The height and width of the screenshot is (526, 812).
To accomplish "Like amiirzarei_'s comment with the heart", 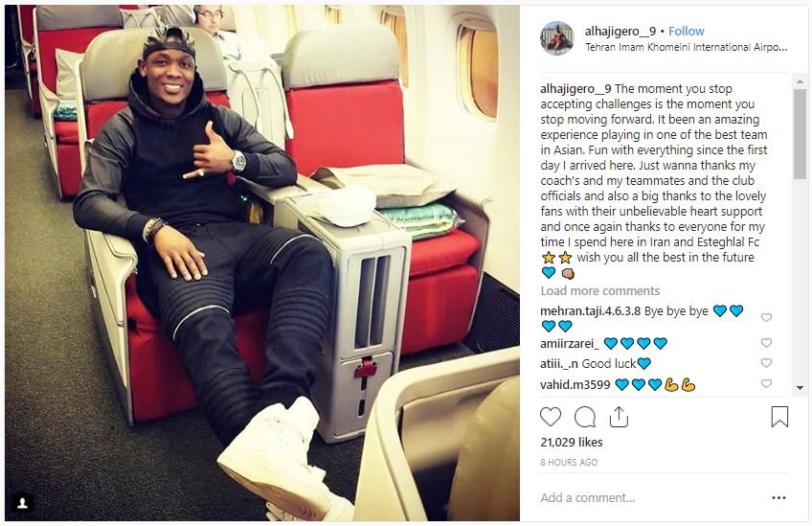I will 766,343.
